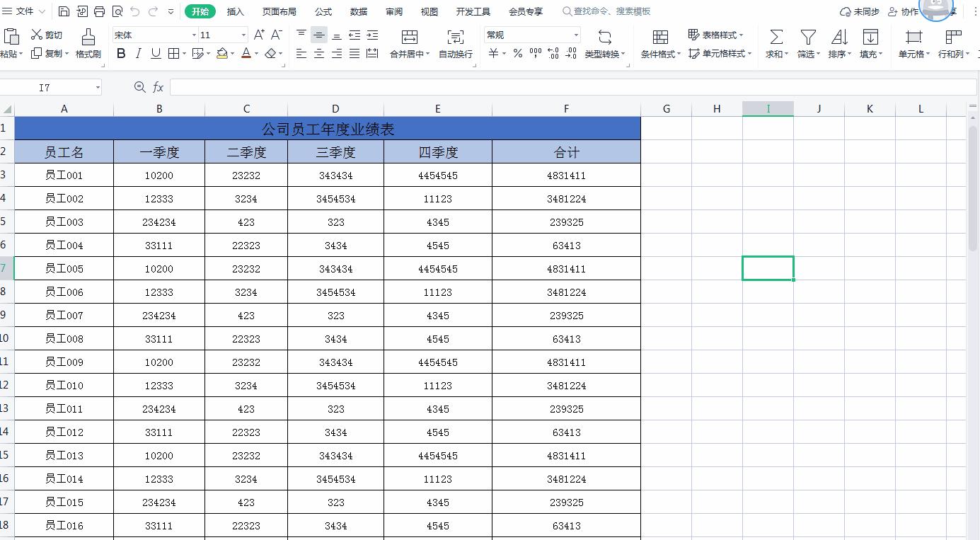
Task: Switch to the Data (数据) tab
Action: click(x=359, y=11)
